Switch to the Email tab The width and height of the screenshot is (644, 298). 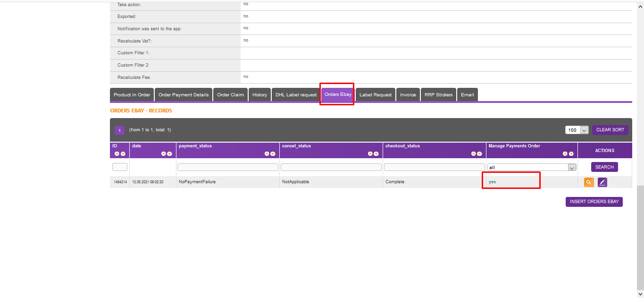468,94
